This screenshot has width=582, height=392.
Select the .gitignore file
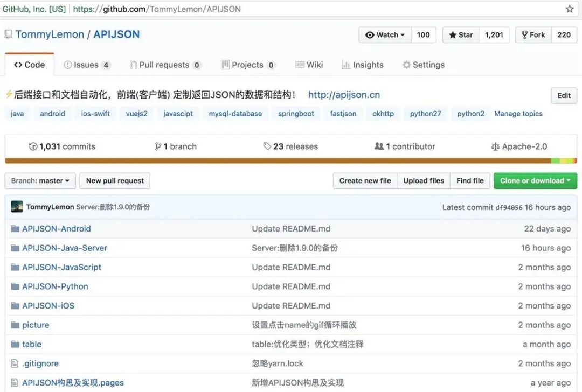point(39,363)
